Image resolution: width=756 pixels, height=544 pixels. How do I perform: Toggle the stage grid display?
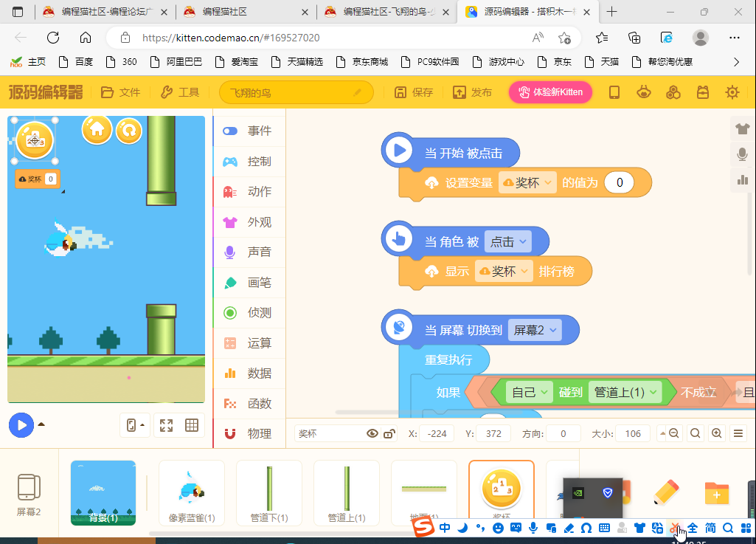(x=192, y=425)
